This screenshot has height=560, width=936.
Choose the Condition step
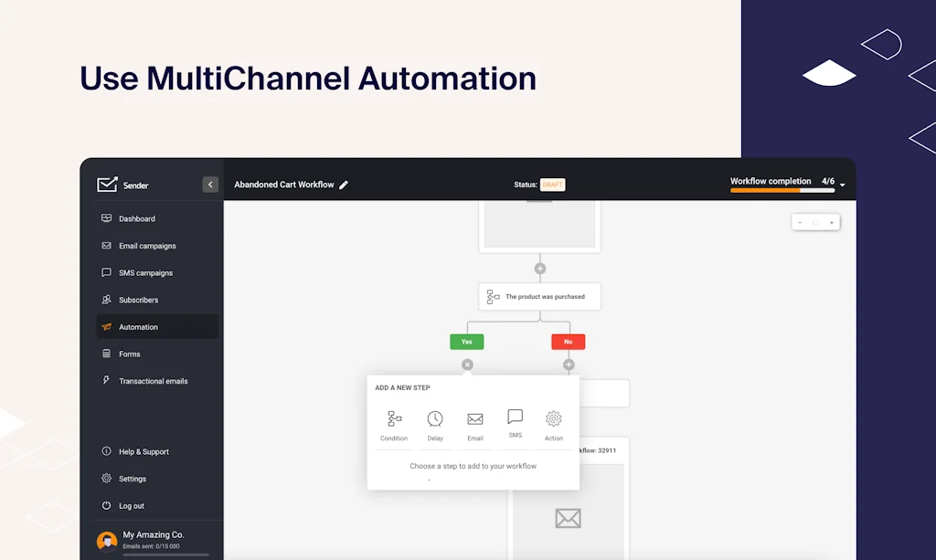pyautogui.click(x=394, y=426)
